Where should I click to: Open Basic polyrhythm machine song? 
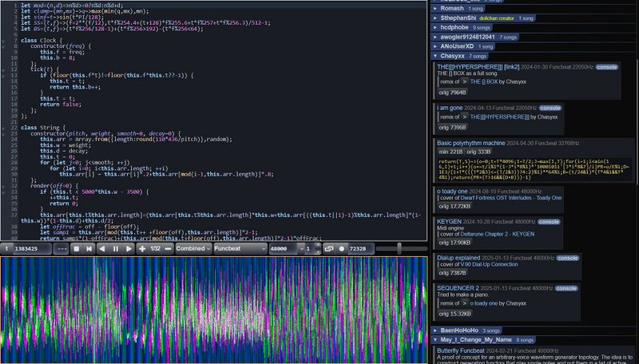coord(470,143)
